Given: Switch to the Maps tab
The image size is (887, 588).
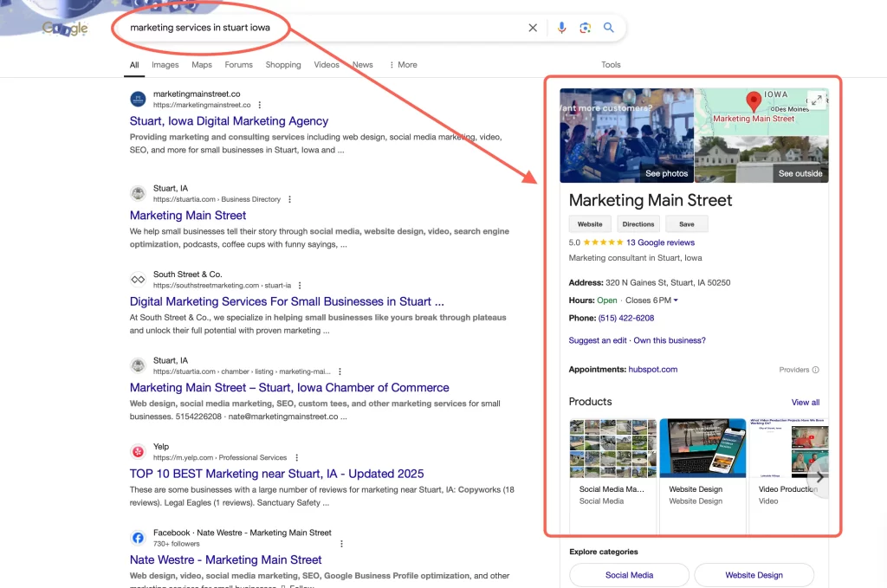Looking at the screenshot, I should click(x=202, y=65).
